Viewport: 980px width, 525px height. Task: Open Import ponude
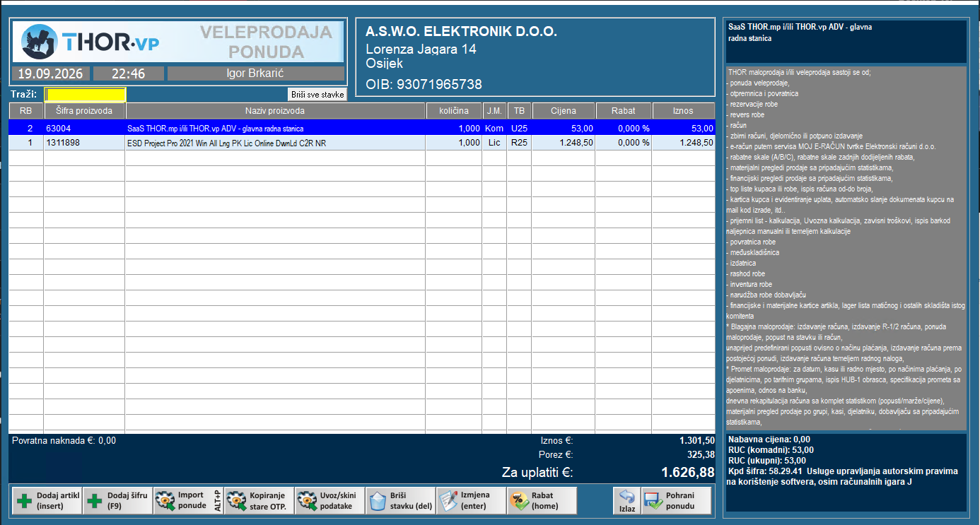click(x=188, y=500)
